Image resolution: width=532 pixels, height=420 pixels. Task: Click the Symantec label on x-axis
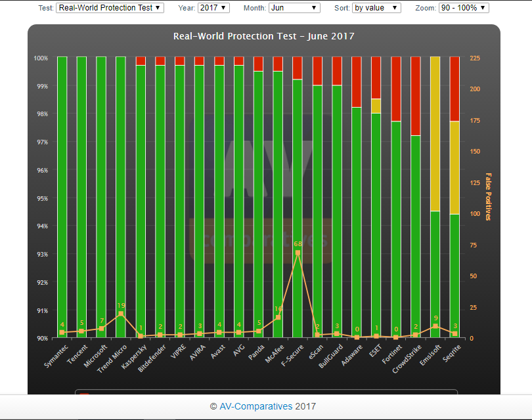point(56,356)
